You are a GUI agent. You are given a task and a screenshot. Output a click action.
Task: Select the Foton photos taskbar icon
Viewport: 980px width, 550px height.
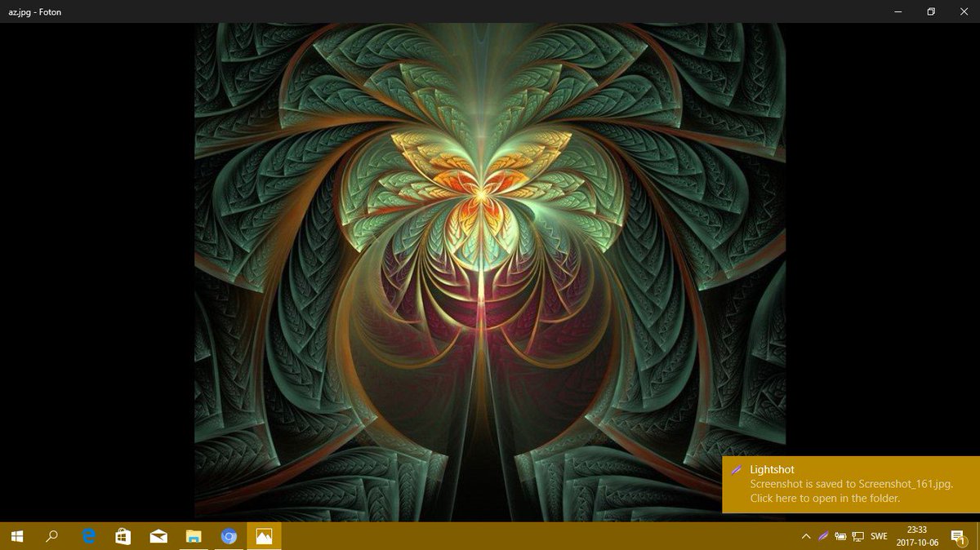tap(264, 536)
